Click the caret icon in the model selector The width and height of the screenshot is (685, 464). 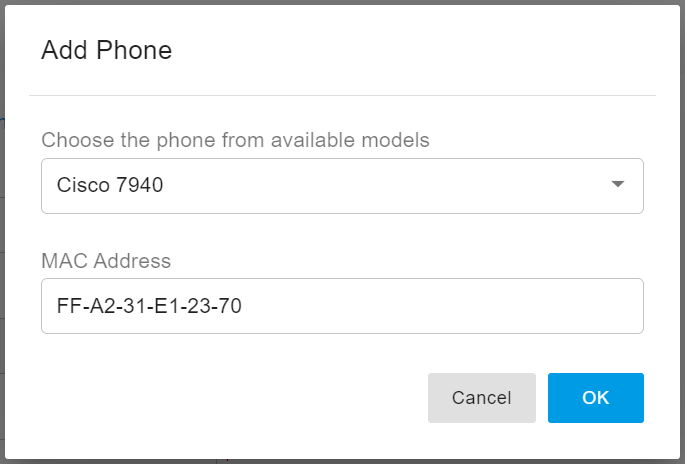coord(618,185)
